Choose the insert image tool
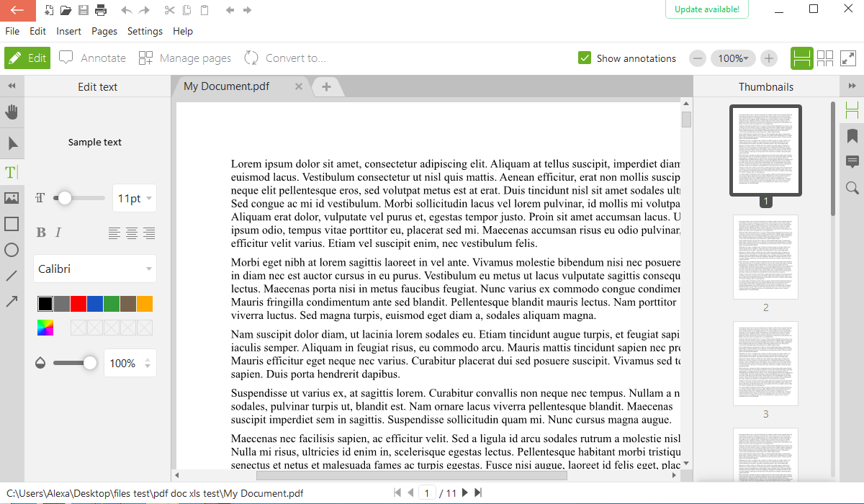Viewport: 864px width, 504px height. (x=12, y=198)
